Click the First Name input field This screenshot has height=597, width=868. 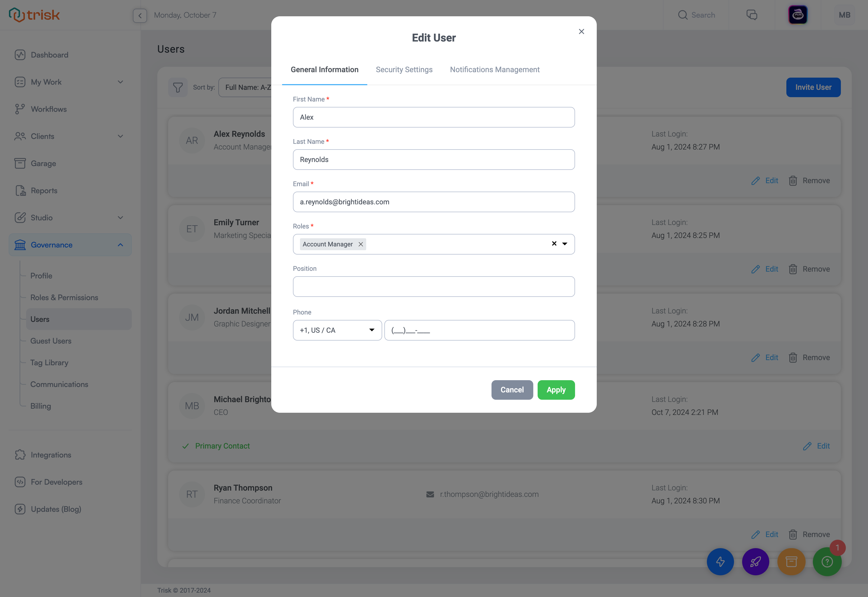(x=434, y=117)
